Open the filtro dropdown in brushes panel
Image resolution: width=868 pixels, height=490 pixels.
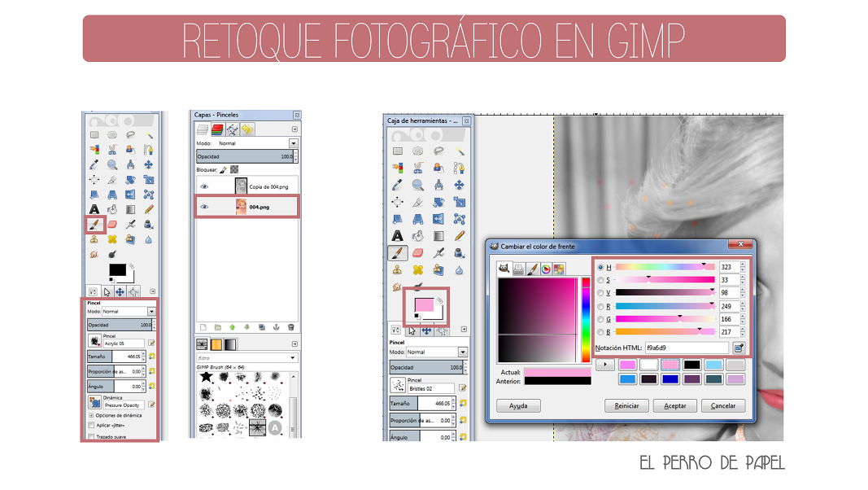click(x=292, y=358)
